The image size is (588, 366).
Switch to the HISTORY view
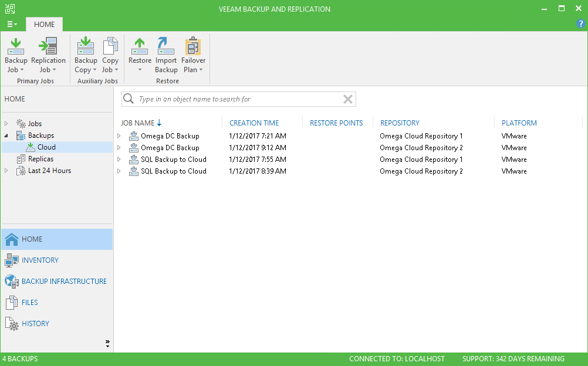(57, 324)
